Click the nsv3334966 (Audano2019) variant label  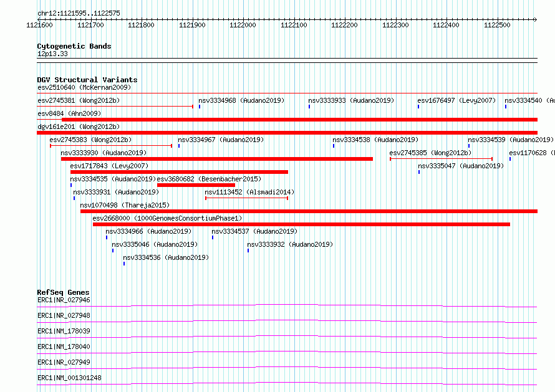click(x=148, y=231)
